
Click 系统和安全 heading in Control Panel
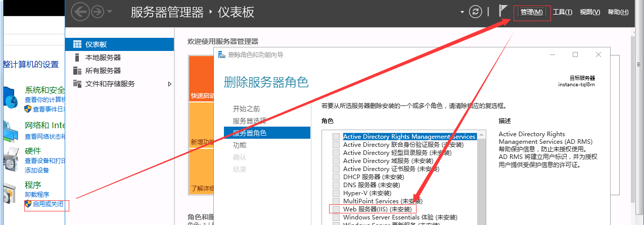click(x=44, y=90)
